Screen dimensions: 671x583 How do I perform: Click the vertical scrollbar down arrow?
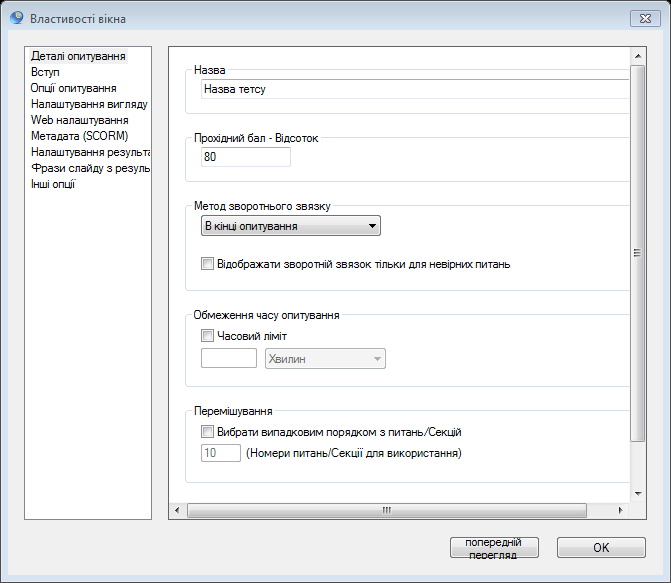(x=638, y=494)
